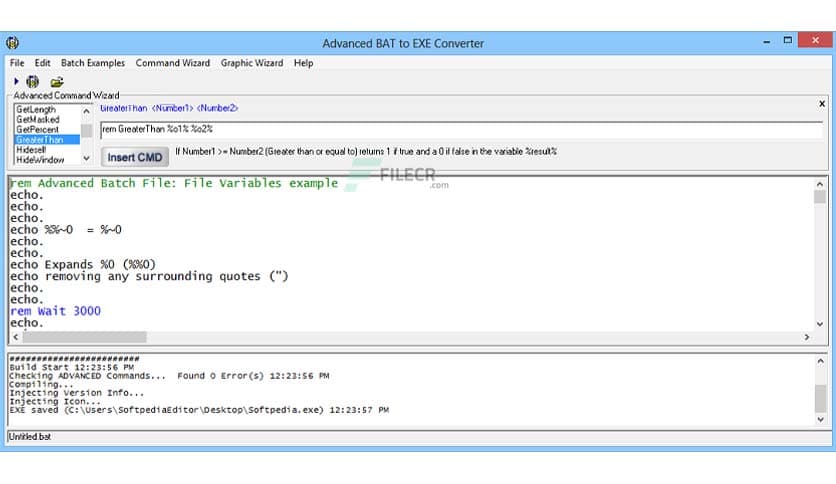Click output log scroll up arrow
The height and width of the screenshot is (484, 836).
(x=821, y=361)
